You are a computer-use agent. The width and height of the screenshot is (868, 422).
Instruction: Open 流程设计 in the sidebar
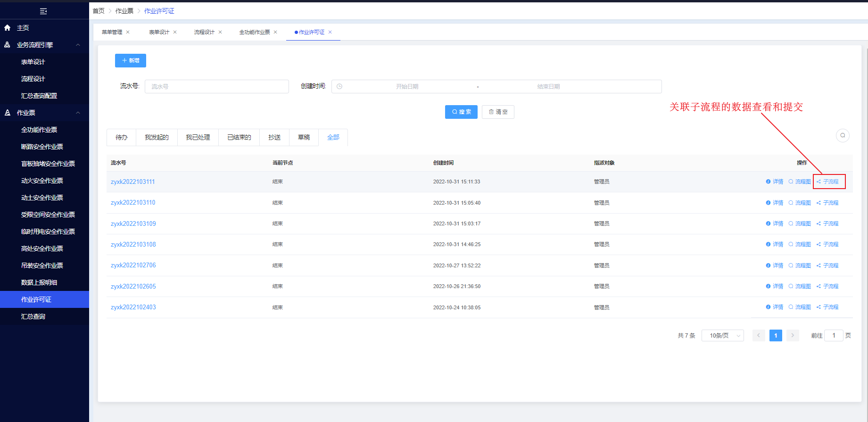(x=44, y=79)
